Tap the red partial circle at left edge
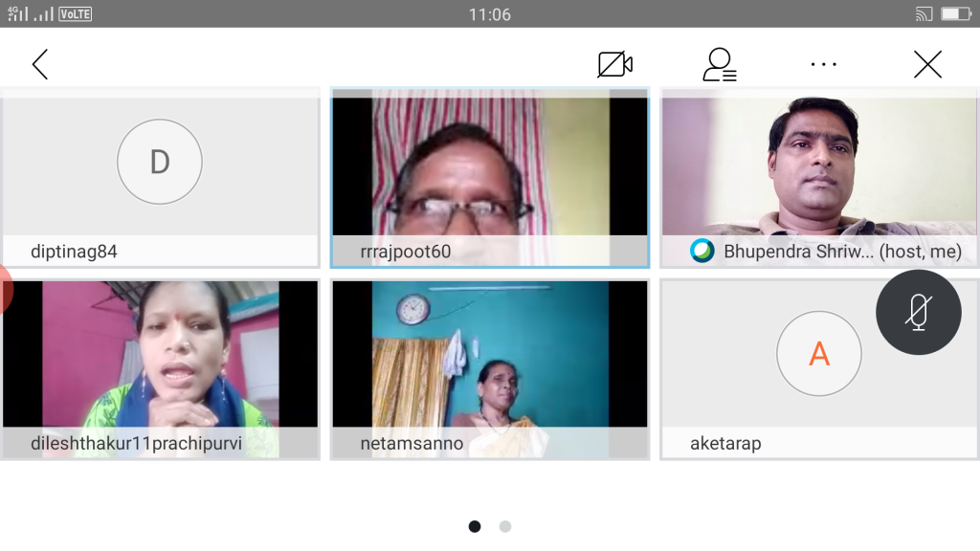This screenshot has height=551, width=980. [x=5, y=289]
